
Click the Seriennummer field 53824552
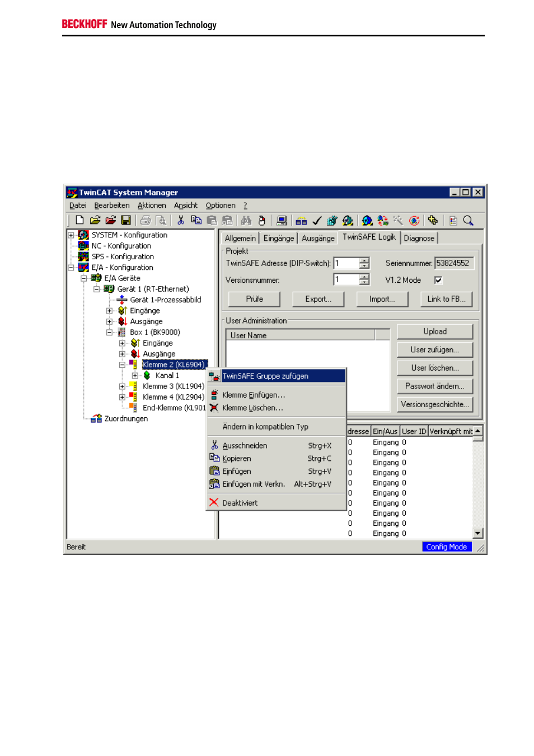[454, 263]
